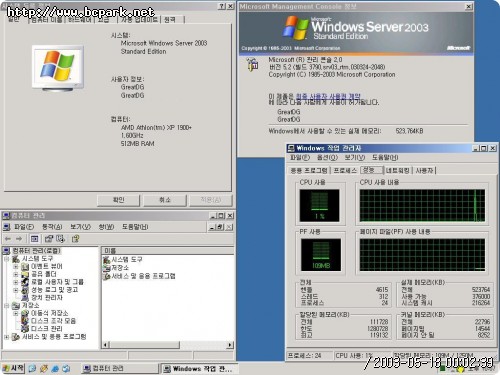Open the 도움말(H) menu in Task Manager
Image resolution: width=500 pixels, height=375 pixels.
[385, 157]
